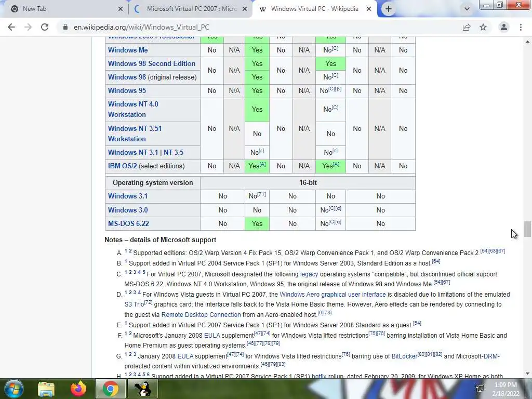Click reference [64] in note B
Screen dimensions: 532x399
click(436, 261)
